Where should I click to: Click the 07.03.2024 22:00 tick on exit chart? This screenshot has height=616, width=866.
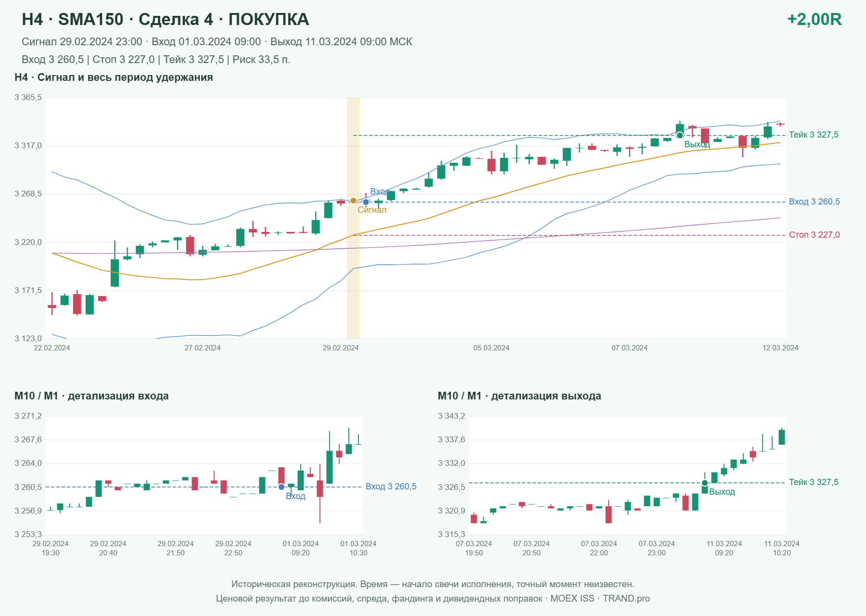click(x=599, y=548)
